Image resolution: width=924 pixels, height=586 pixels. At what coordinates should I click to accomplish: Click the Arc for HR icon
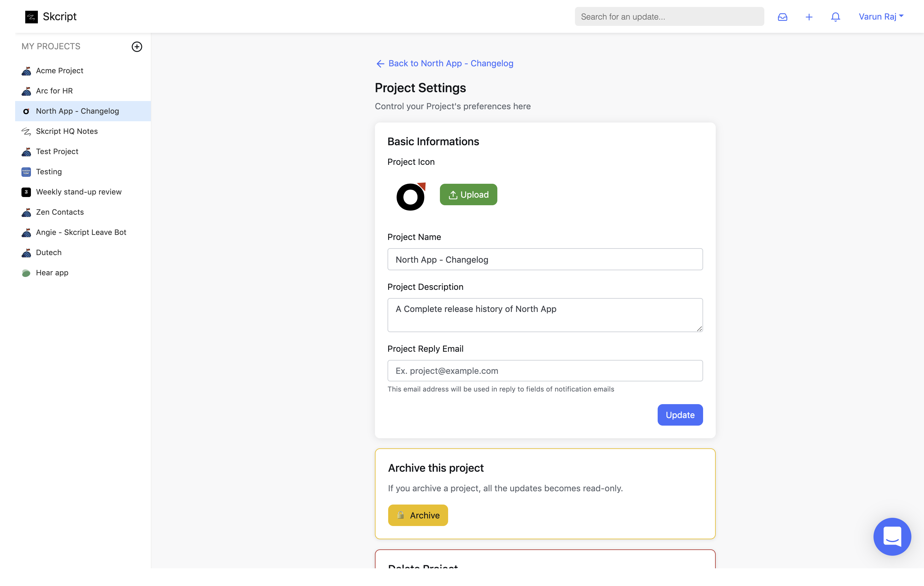tap(26, 91)
